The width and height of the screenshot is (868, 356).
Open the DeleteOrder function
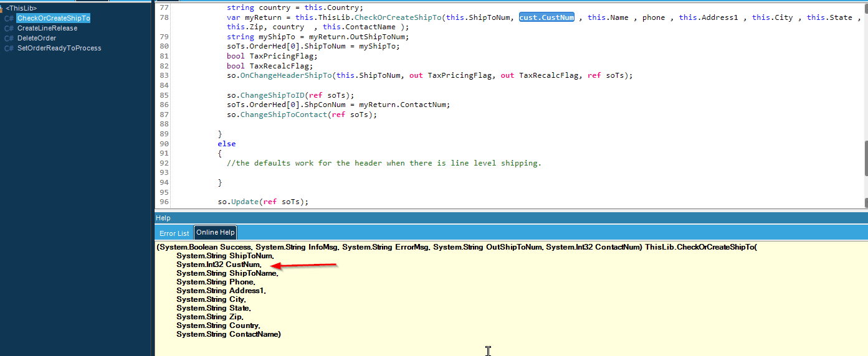37,39
